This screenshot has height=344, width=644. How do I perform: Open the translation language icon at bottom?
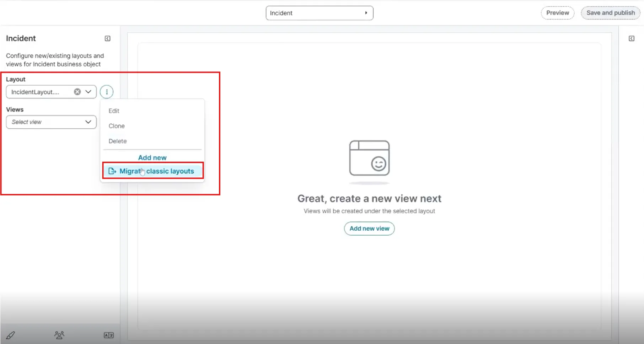tap(108, 335)
